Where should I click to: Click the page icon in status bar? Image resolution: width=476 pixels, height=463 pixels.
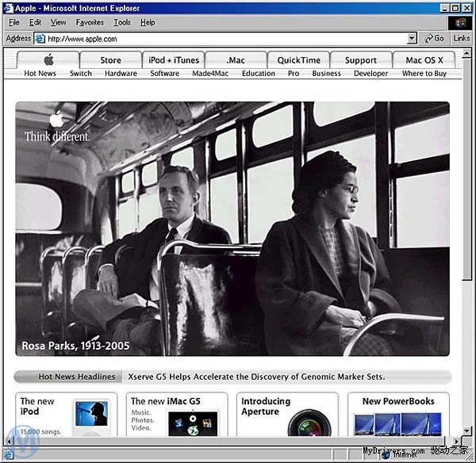point(8,454)
